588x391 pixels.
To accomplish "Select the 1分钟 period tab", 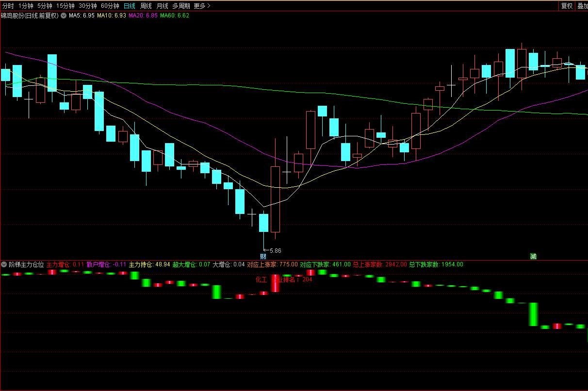I will (26, 6).
